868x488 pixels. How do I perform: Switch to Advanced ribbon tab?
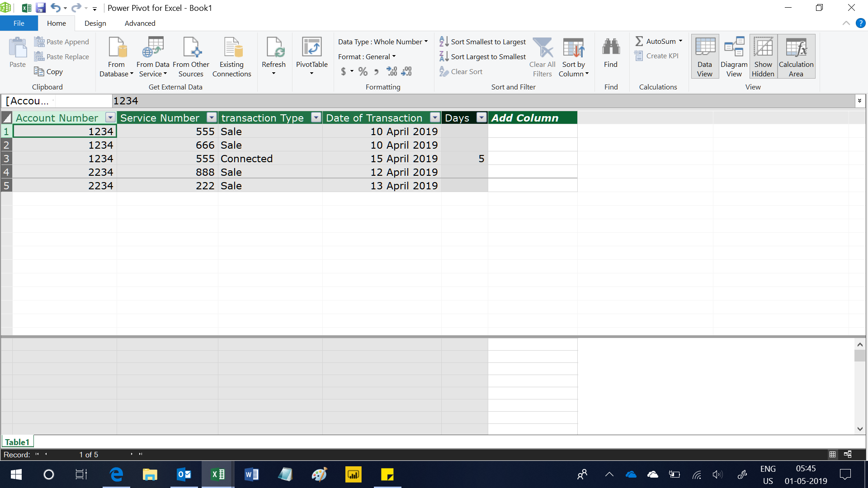[x=140, y=23]
